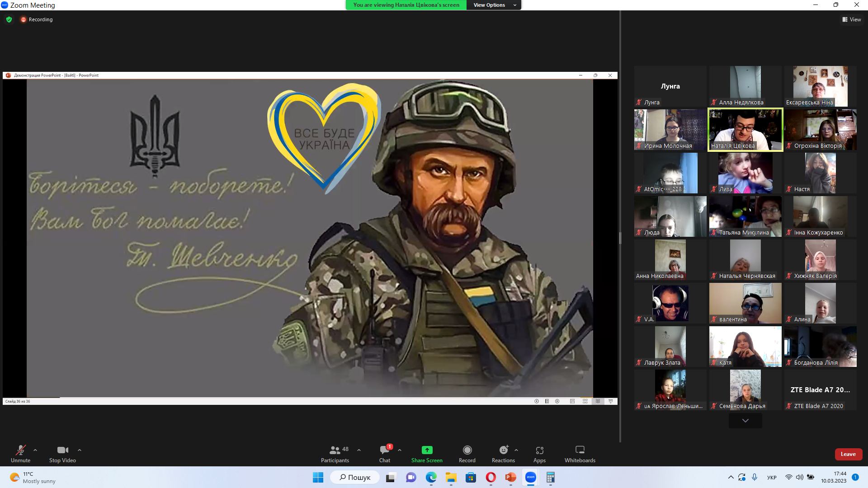Click Анна Николаевна name label
The height and width of the screenshot is (488, 868).
[x=660, y=276]
